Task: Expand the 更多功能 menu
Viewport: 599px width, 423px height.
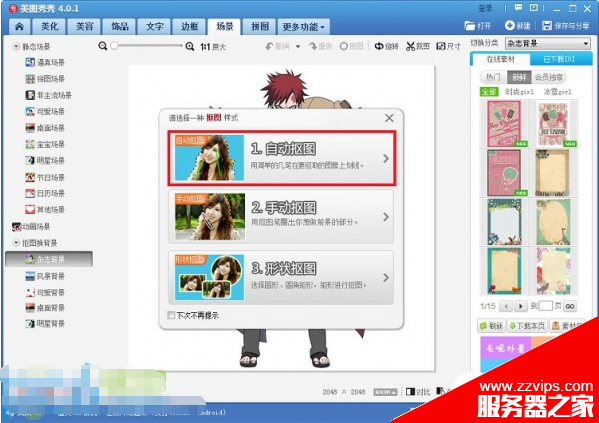Action: click(x=303, y=27)
